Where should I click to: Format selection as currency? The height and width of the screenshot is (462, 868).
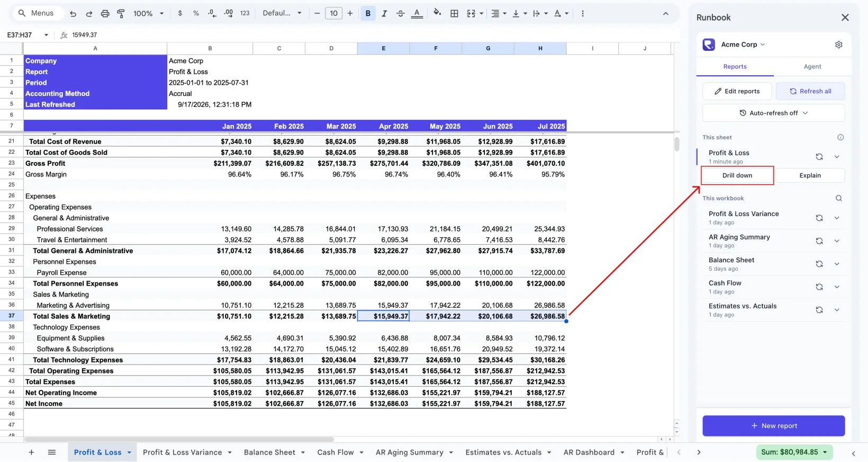pos(180,13)
